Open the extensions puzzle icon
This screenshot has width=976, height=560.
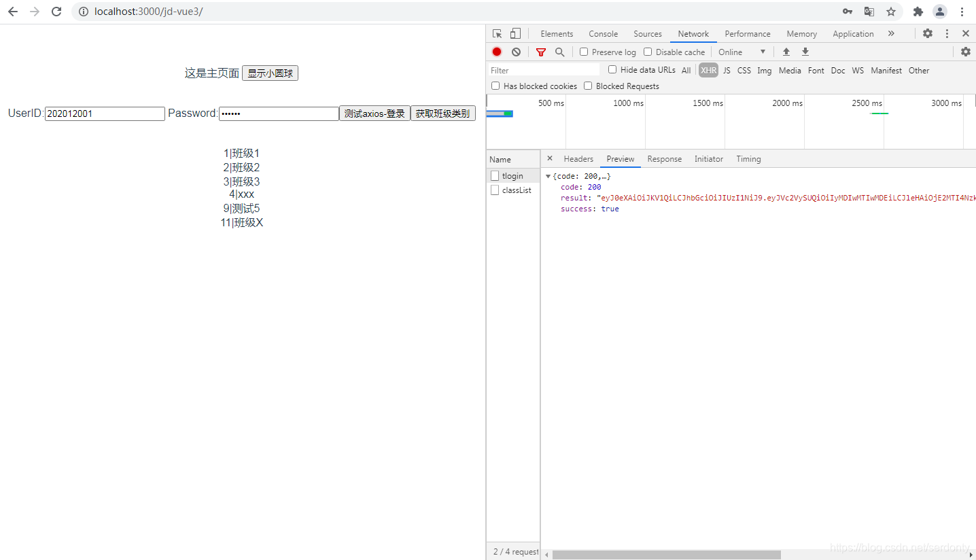coord(918,12)
